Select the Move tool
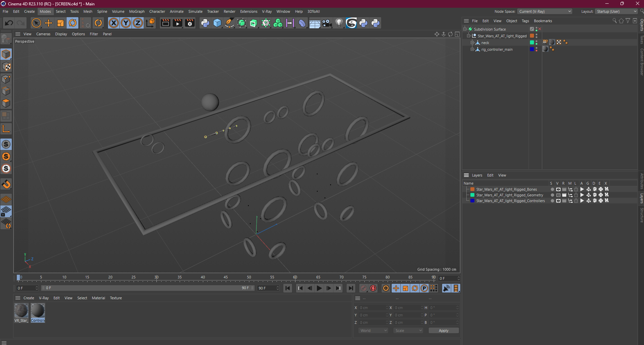This screenshot has width=644, height=345. point(48,23)
